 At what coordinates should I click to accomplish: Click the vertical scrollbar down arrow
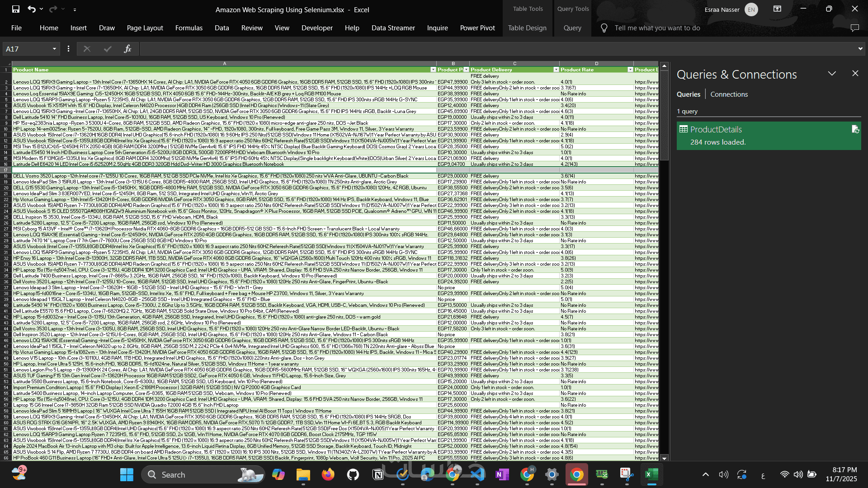pos(664,458)
